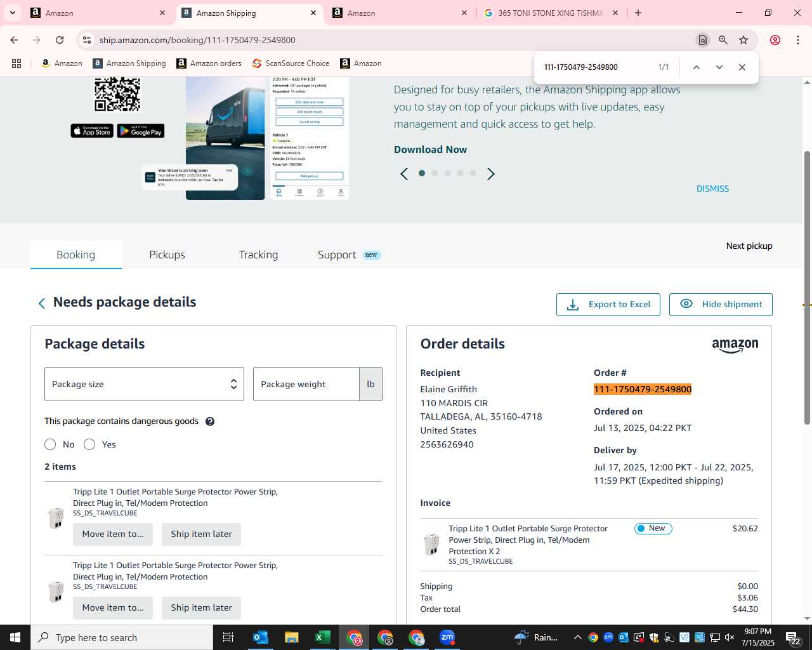Open Amazon Shipping bookmark
812x650 pixels.
(129, 63)
